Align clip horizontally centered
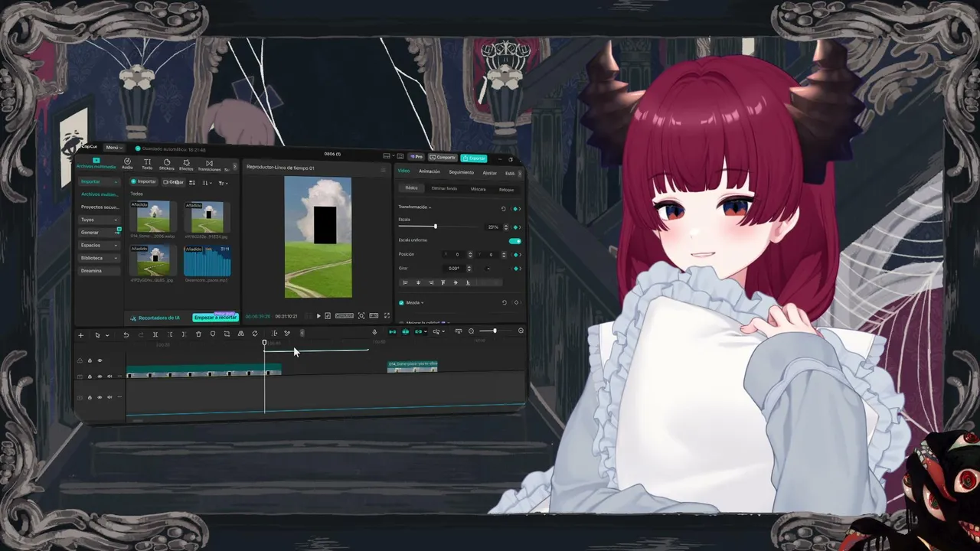Screen dimensions: 980x551 418,282
